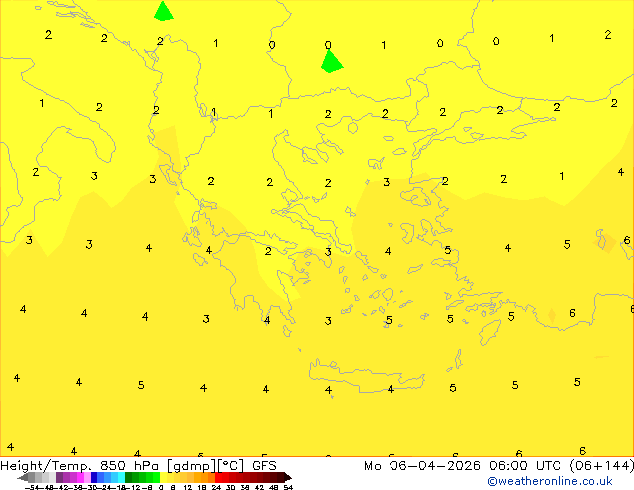The height and width of the screenshot is (490, 634).
Task: Click the dark right arrow of color scale
Action: coord(288,477)
